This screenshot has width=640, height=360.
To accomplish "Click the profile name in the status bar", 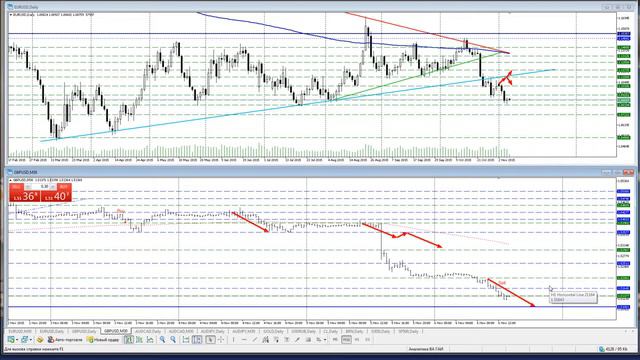I will pos(426,349).
